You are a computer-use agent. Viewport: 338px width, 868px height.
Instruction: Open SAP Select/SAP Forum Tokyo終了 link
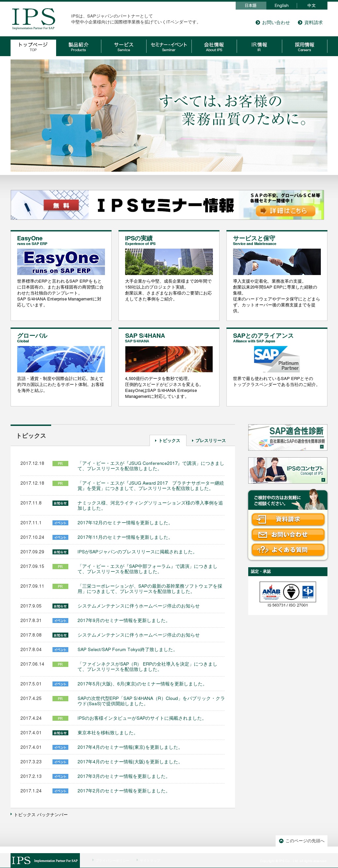[x=126, y=650]
